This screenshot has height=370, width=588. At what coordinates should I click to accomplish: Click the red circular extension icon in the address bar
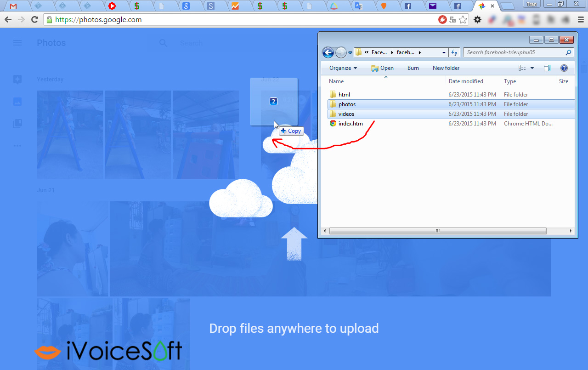tap(442, 20)
